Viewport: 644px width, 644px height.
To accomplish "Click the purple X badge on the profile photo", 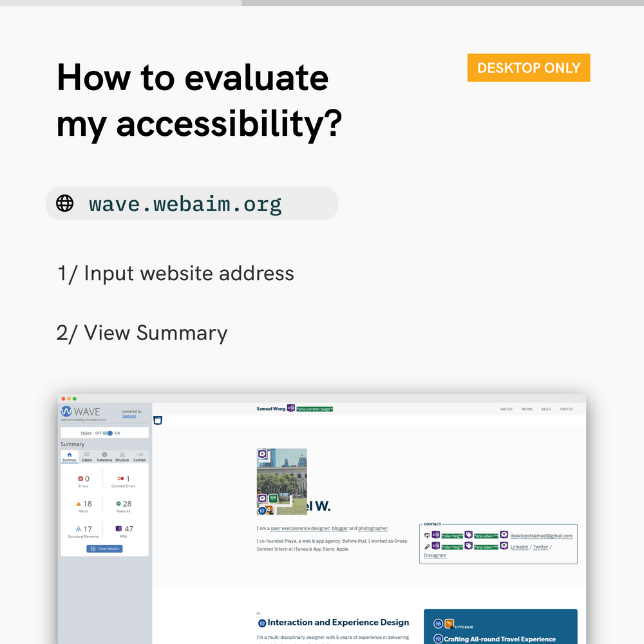I will click(x=262, y=454).
